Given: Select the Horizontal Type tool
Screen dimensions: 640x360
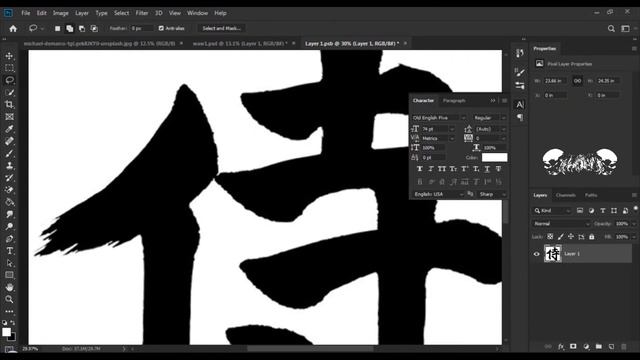Looking at the screenshot, I should coord(9,251).
